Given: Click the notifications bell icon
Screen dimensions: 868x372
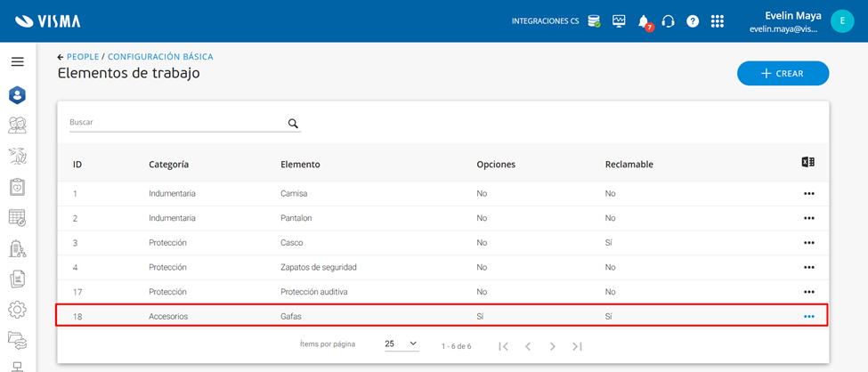Looking at the screenshot, I should [x=644, y=21].
